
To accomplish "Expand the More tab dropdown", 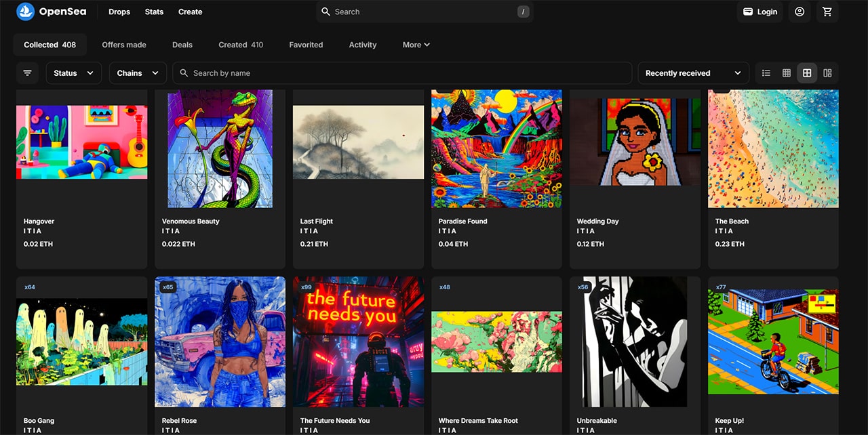I will click(416, 45).
